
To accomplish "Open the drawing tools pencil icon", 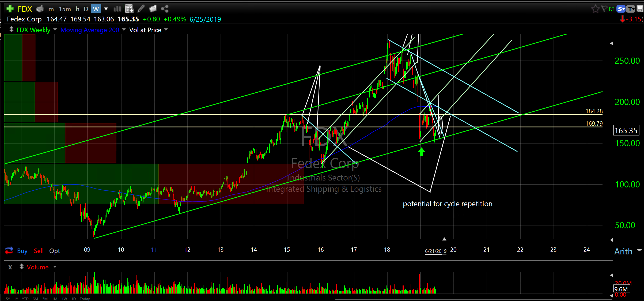I will [141, 9].
